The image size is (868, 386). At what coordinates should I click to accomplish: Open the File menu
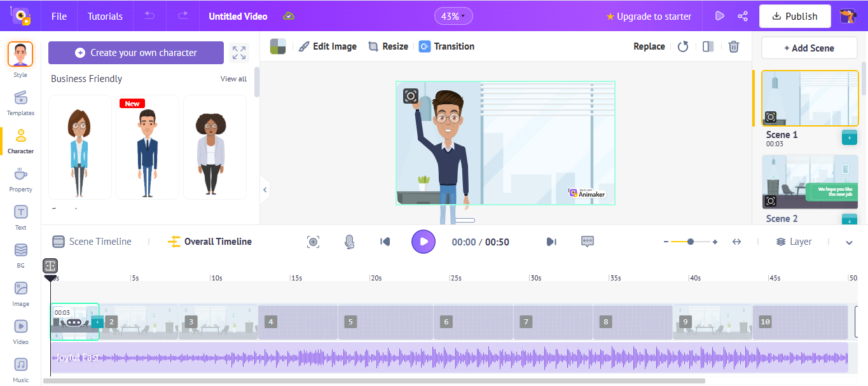tap(59, 16)
